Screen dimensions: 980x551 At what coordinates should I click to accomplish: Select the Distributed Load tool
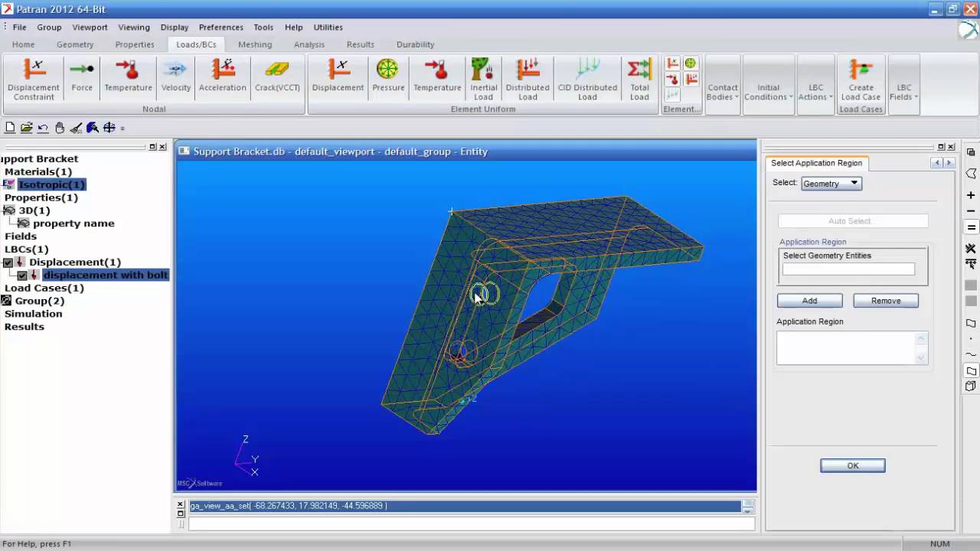point(528,80)
